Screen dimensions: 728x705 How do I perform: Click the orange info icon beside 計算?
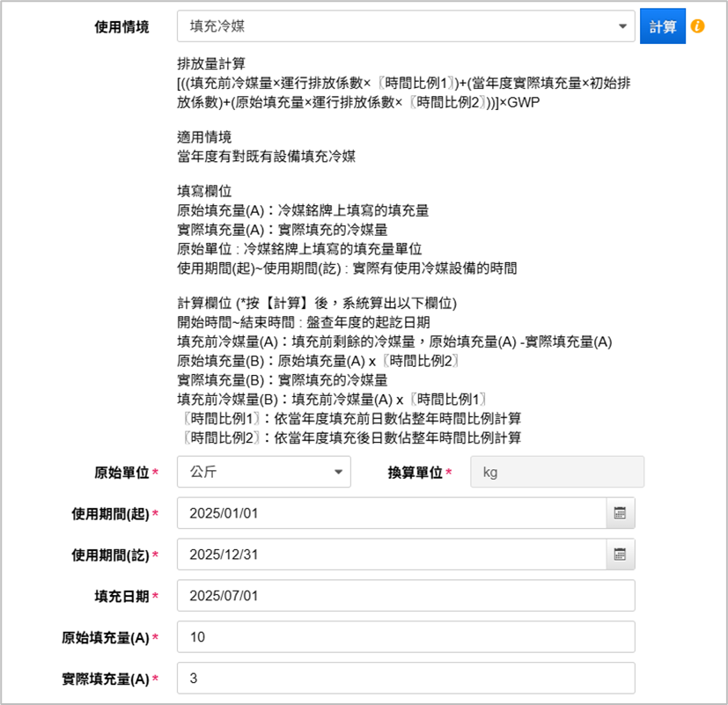tap(697, 26)
